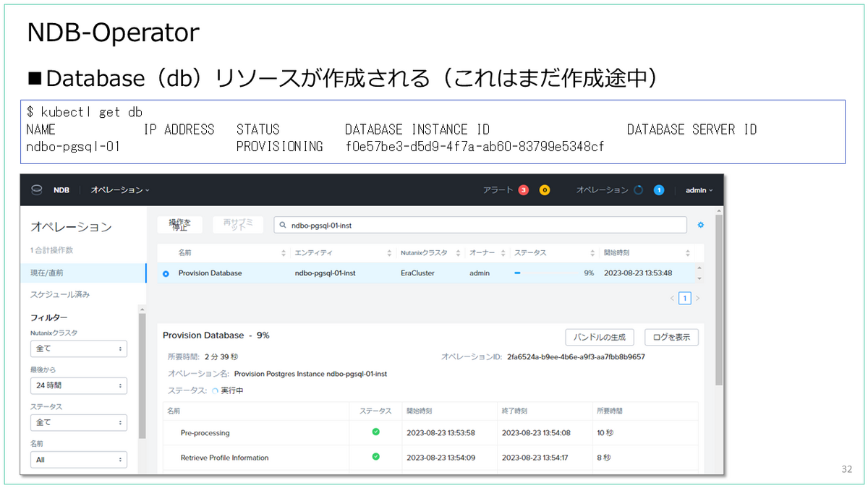Screen dimensions: 868x488
Task: Click the Provision Database row name
Action: coord(210,273)
